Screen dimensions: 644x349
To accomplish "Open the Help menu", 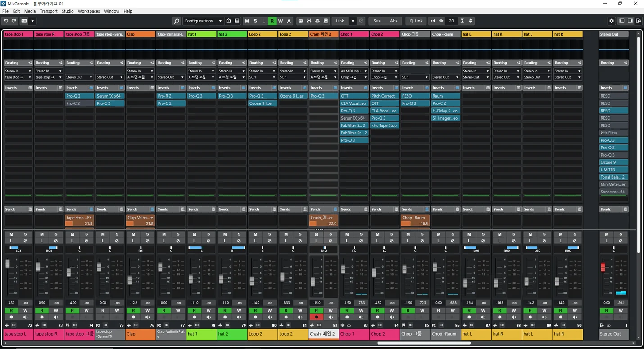I will coord(128,11).
